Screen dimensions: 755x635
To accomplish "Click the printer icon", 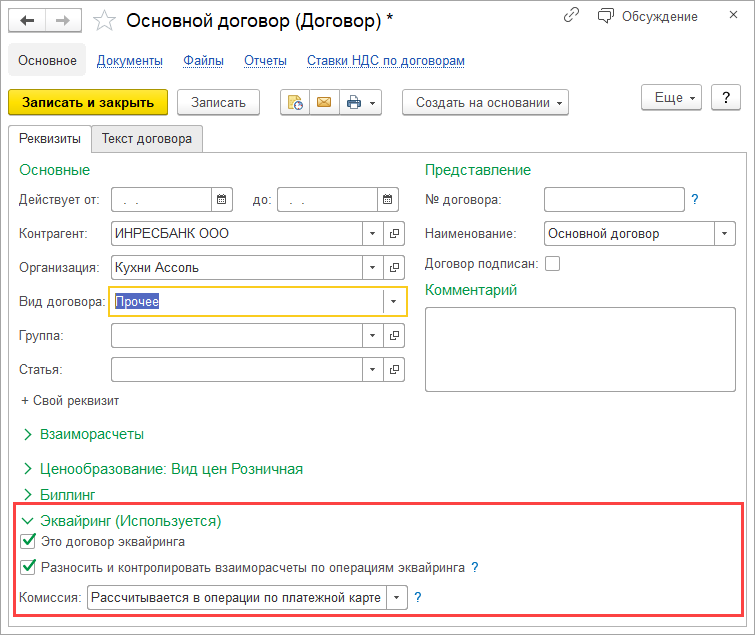I will pos(353,103).
